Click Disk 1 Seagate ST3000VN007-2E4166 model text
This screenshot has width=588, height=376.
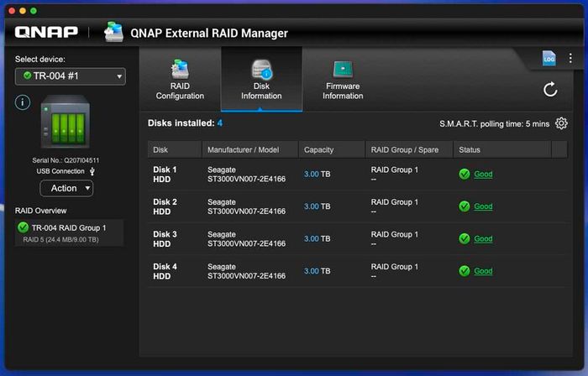pyautogui.click(x=246, y=175)
